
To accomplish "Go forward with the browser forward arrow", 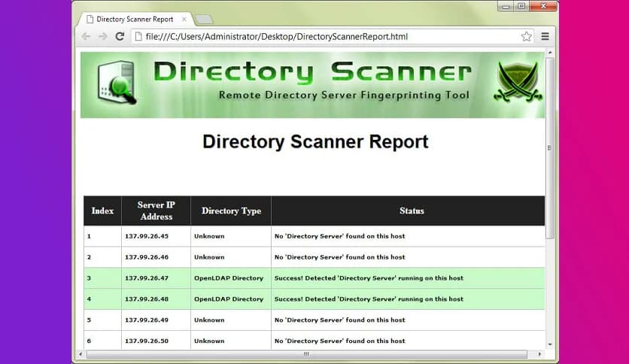I will pos(102,37).
